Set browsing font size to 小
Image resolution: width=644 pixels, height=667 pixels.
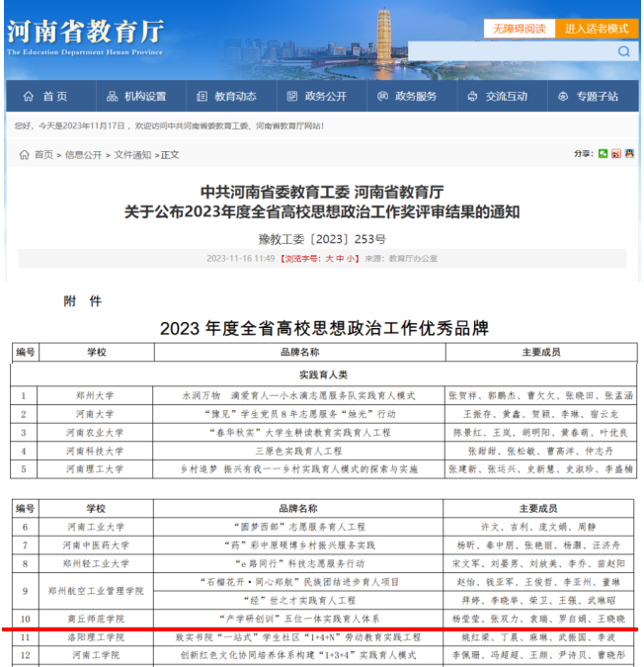[351, 259]
